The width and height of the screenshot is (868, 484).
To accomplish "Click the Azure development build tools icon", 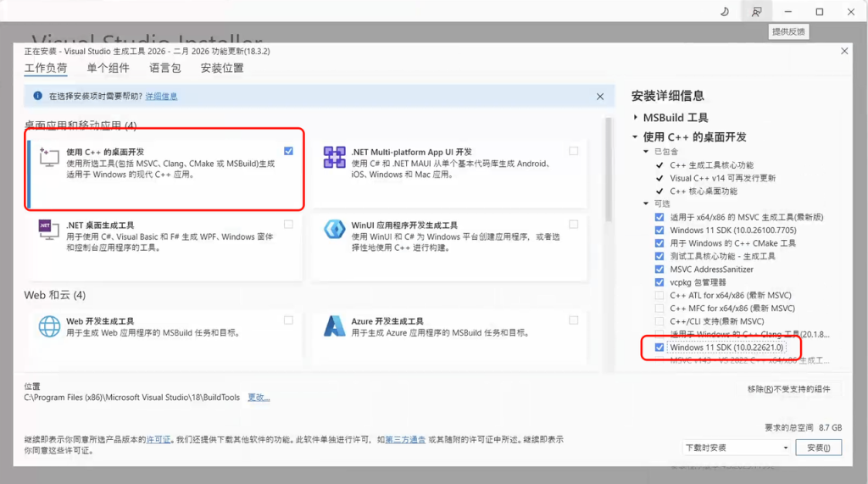I will click(334, 326).
